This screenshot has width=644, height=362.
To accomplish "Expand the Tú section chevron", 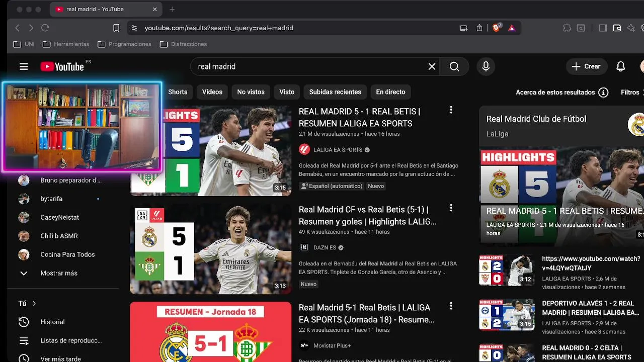I will [x=34, y=303].
